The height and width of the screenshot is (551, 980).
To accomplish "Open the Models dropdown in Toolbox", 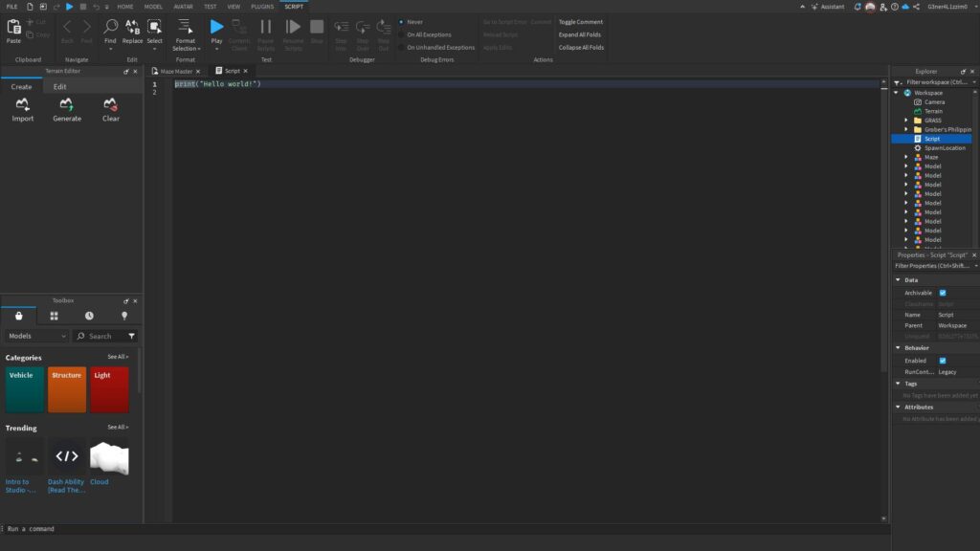I will pyautogui.click(x=35, y=336).
